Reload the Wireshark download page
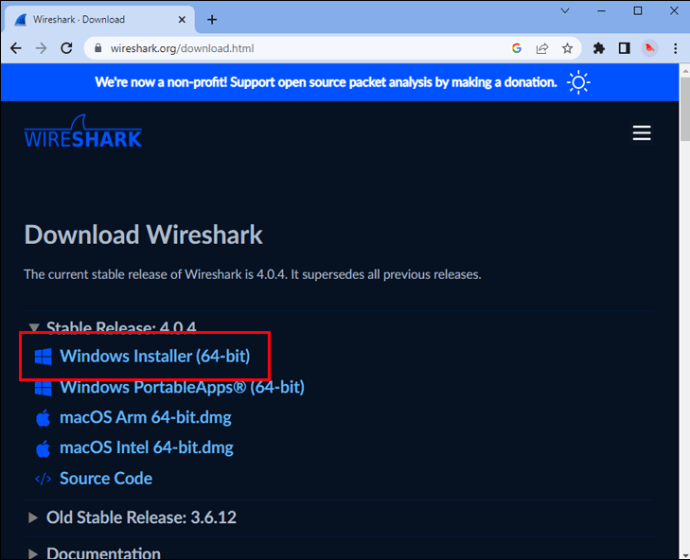 coord(66,48)
